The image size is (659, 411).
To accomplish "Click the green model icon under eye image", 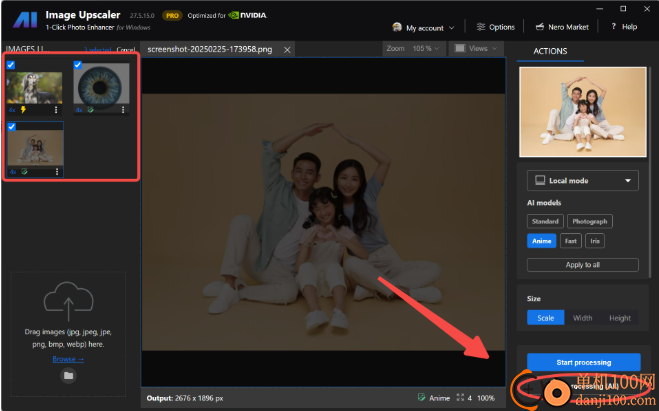I will click(x=90, y=110).
